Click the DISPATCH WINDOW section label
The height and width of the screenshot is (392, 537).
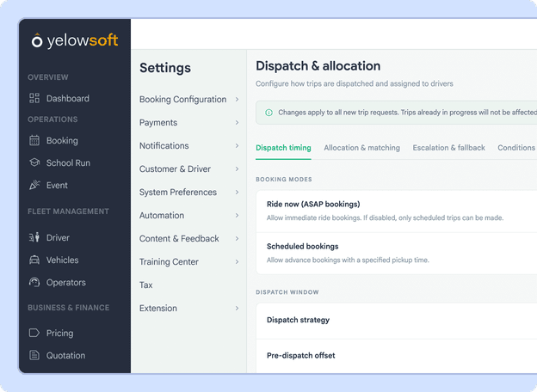pos(287,292)
